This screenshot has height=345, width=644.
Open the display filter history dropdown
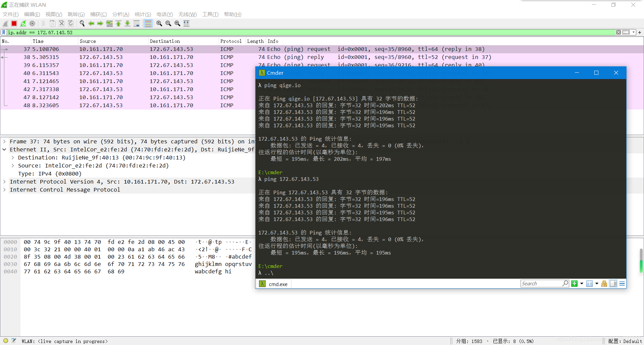[x=634, y=32]
